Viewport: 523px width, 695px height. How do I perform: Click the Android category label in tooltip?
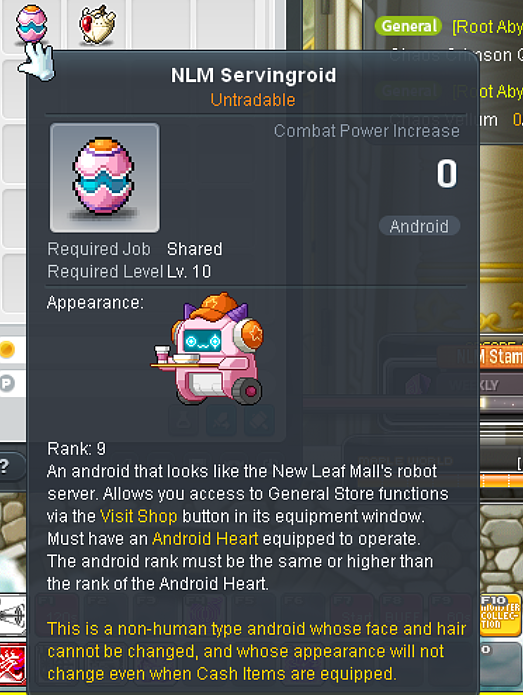pyautogui.click(x=419, y=226)
